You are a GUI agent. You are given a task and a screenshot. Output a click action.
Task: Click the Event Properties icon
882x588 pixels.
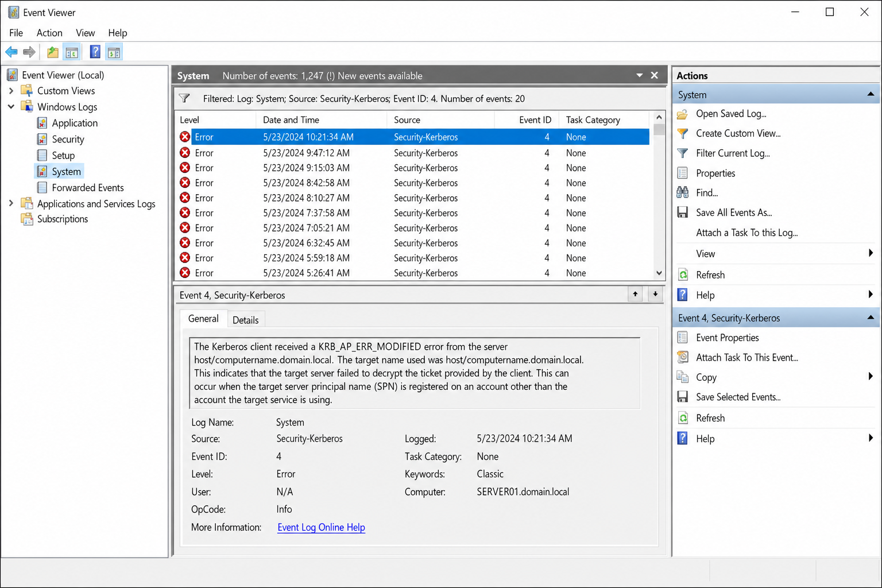pyautogui.click(x=683, y=338)
